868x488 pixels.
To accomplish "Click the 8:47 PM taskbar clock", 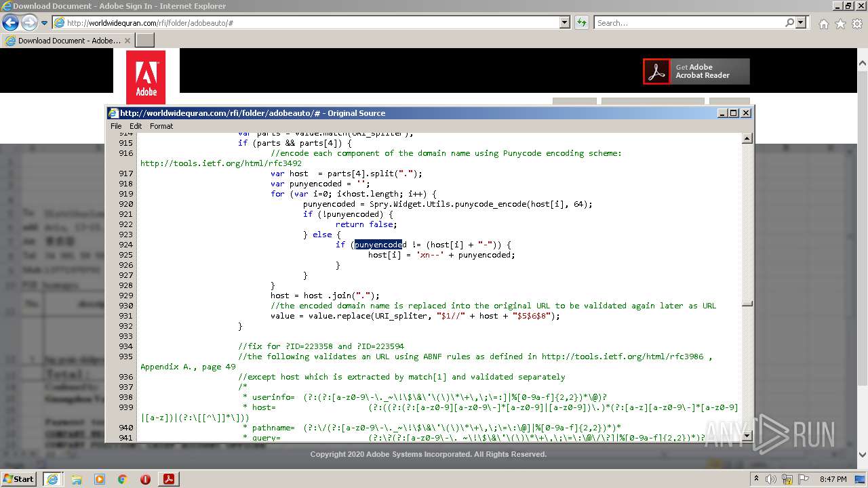I will (x=833, y=479).
